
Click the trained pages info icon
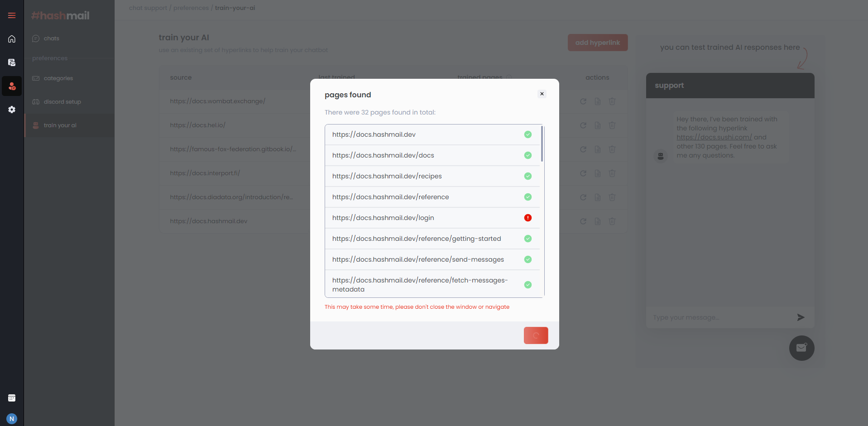pyautogui.click(x=509, y=77)
